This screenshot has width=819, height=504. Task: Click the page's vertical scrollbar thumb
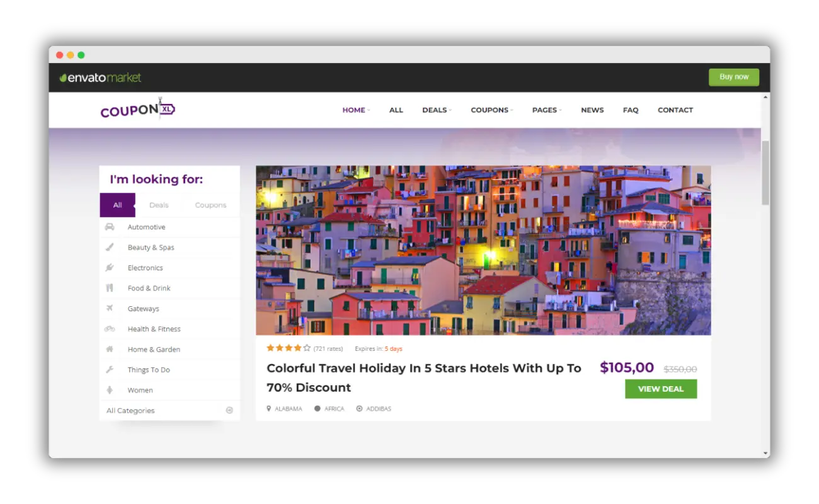click(x=765, y=172)
